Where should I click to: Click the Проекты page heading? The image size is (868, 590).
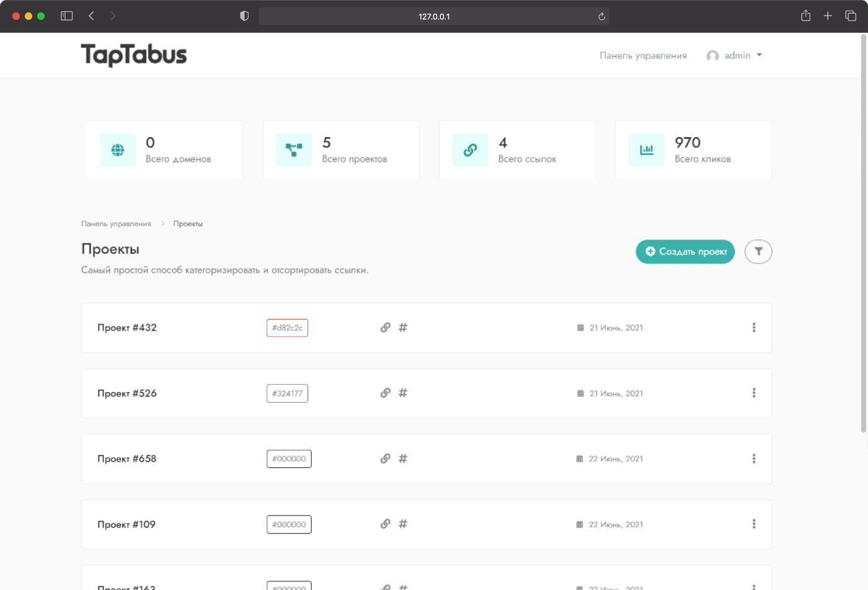(x=110, y=249)
